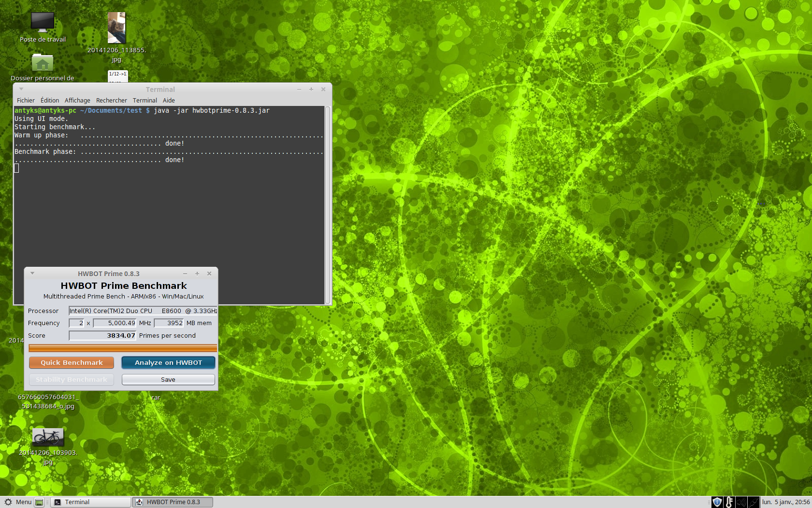Click the Analyze on HWBOT button

tap(168, 362)
